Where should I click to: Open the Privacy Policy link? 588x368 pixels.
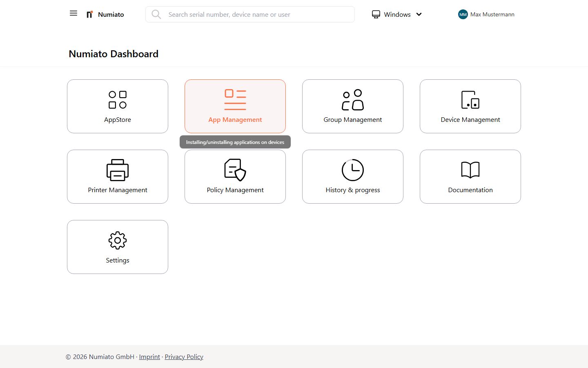coord(184,357)
